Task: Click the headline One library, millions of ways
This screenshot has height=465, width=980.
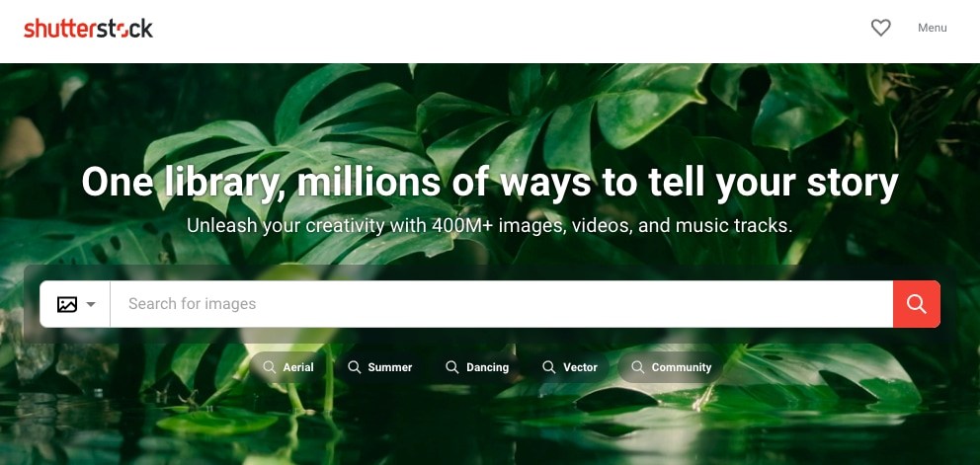Action: pos(490,183)
